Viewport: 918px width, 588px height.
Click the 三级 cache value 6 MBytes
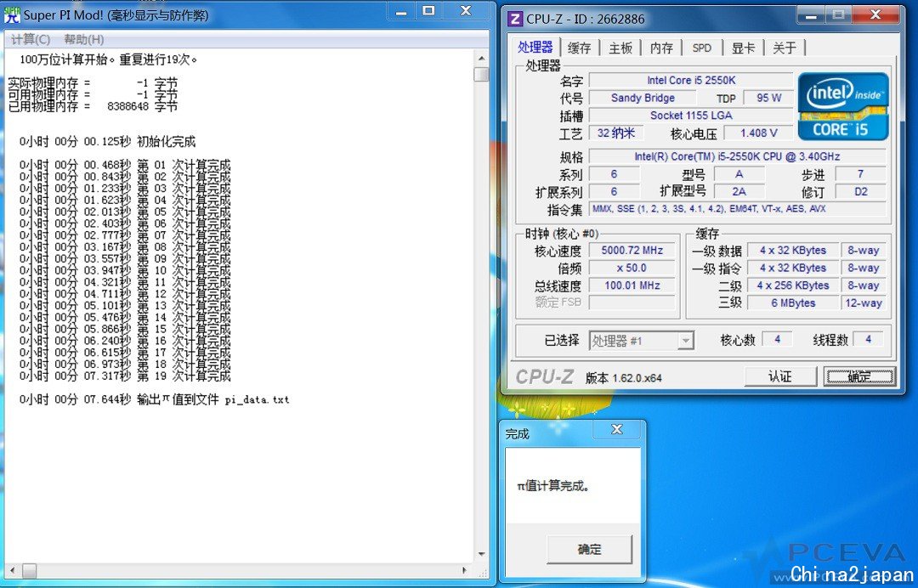point(793,302)
